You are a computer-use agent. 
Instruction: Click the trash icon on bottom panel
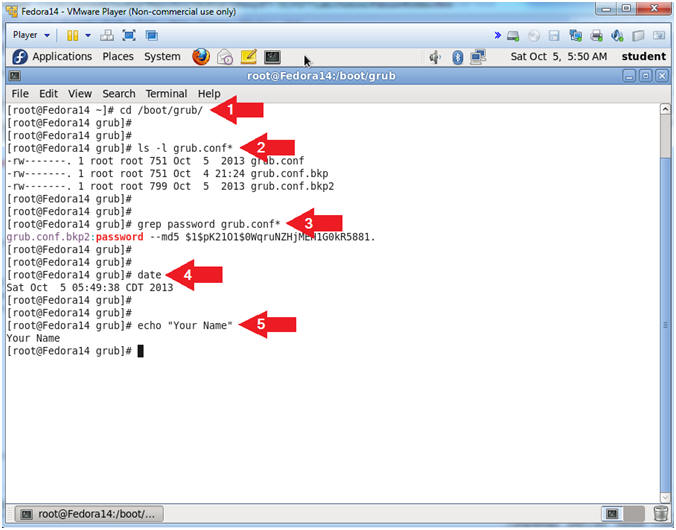(x=661, y=513)
